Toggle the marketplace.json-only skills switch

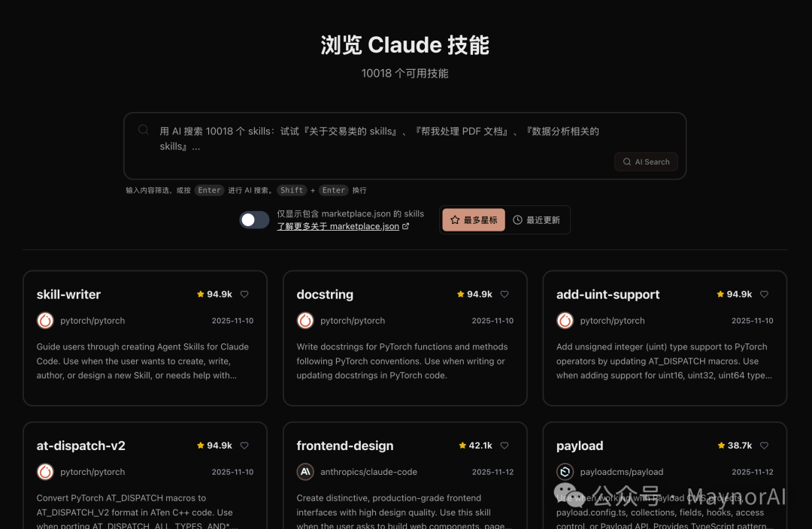(x=254, y=220)
